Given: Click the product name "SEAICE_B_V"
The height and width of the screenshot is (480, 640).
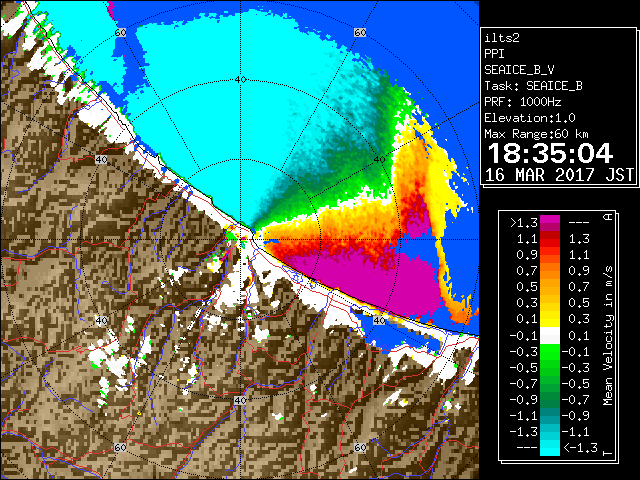Looking at the screenshot, I should click(x=519, y=70).
